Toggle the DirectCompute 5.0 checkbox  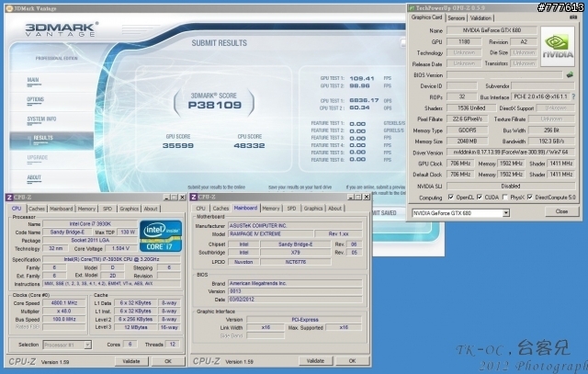click(x=530, y=197)
